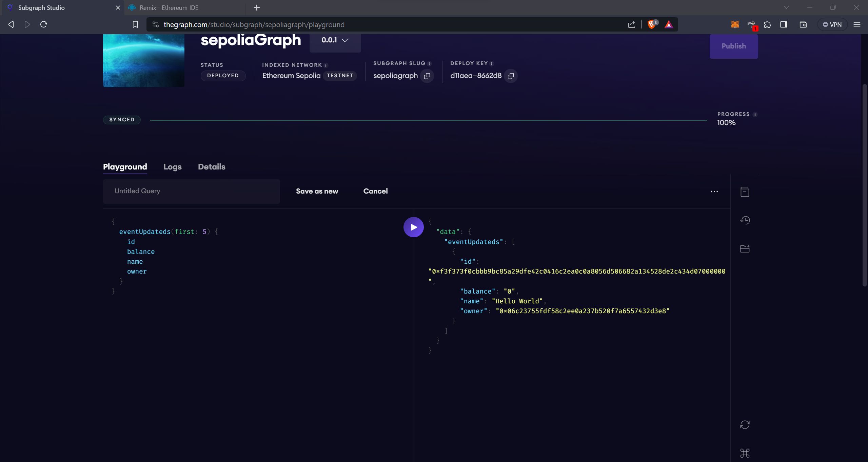Switch to the Logs tab
This screenshot has height=462, width=868.
pyautogui.click(x=172, y=167)
